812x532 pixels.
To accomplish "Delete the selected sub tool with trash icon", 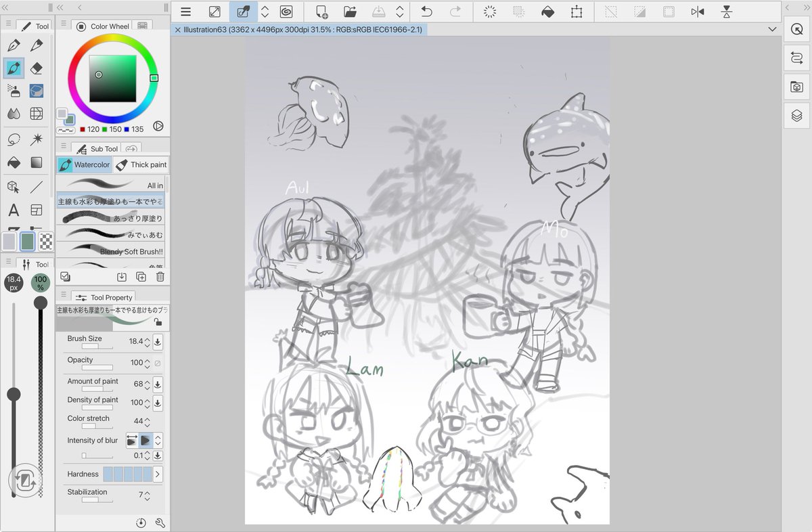I will click(160, 276).
